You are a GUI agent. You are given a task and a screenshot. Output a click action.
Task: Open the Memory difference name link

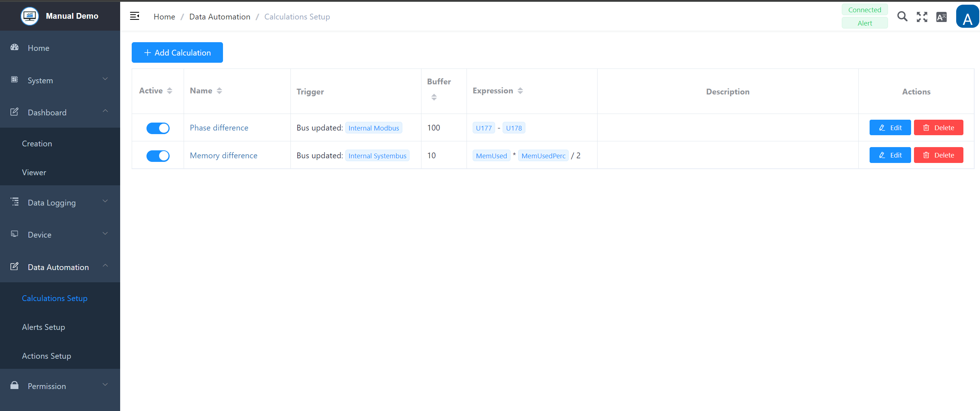223,155
